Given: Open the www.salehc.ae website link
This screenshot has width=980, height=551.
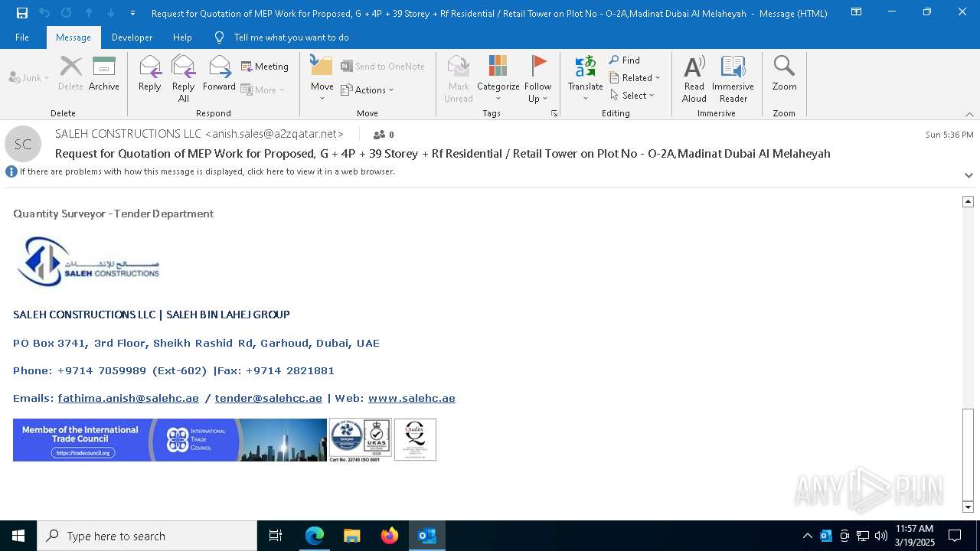Looking at the screenshot, I should pos(412,398).
